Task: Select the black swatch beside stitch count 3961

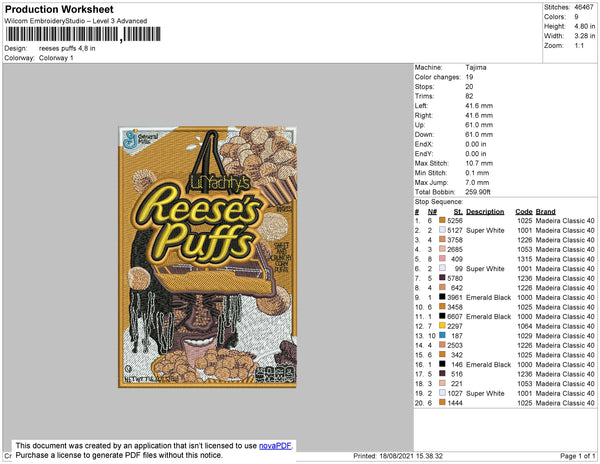Action: coord(442,297)
